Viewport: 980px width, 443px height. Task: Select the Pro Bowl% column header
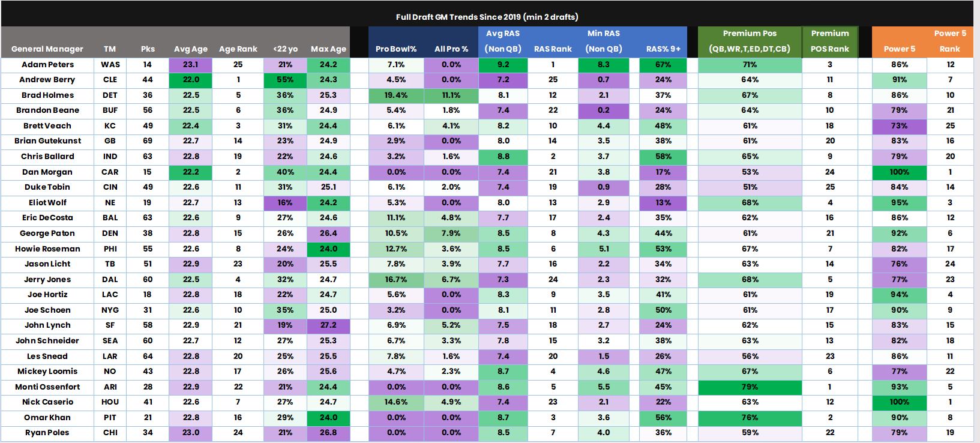point(396,49)
